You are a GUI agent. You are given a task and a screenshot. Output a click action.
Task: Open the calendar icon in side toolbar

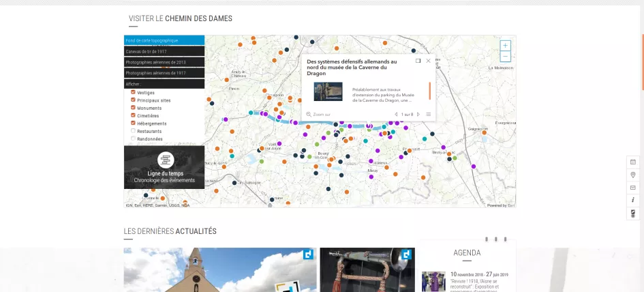point(633,162)
